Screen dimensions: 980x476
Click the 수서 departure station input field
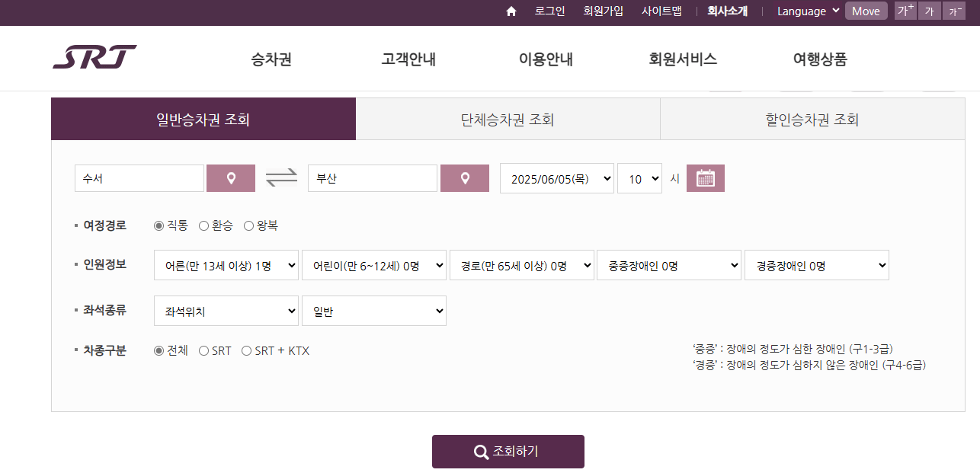(139, 177)
